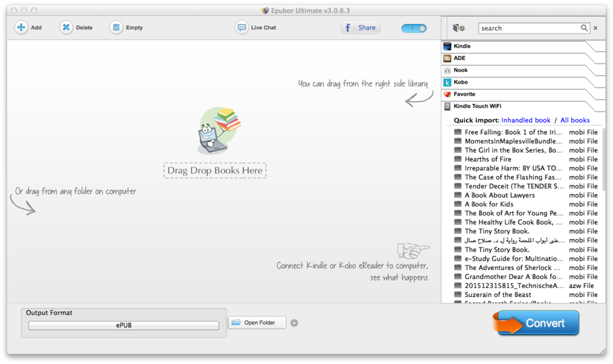This screenshot has height=364, width=613.
Task: Switch to the Nook library tab
Action: [x=523, y=71]
